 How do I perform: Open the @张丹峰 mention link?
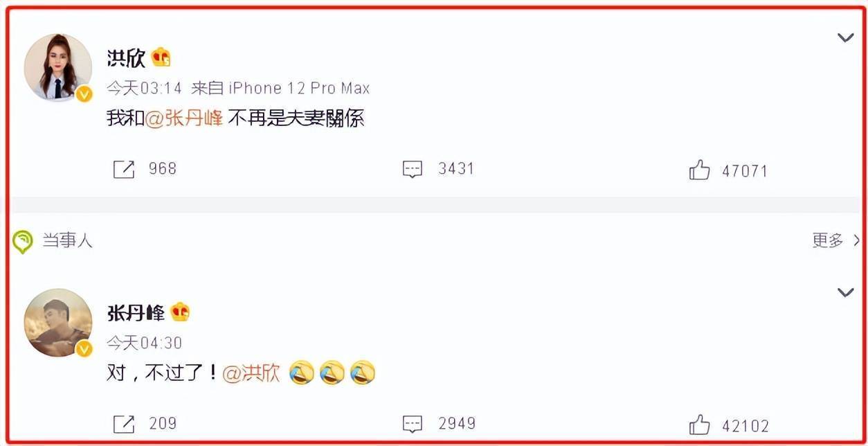(184, 118)
